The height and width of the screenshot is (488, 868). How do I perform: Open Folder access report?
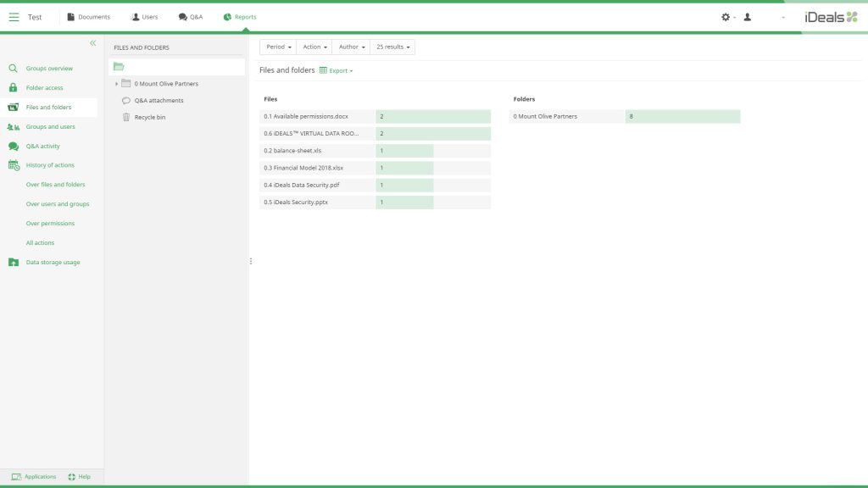[44, 88]
